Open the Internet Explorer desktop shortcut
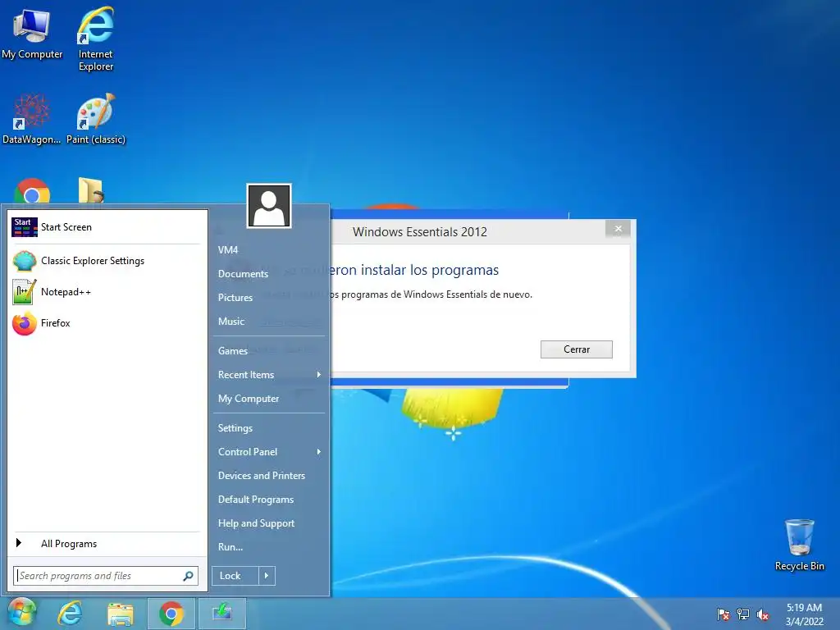This screenshot has height=630, width=840. click(96, 39)
